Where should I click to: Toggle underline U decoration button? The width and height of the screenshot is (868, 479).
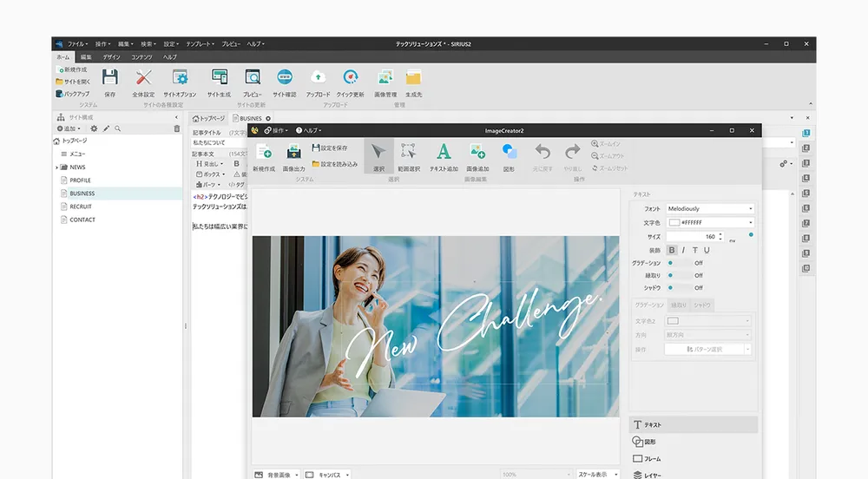(x=707, y=250)
